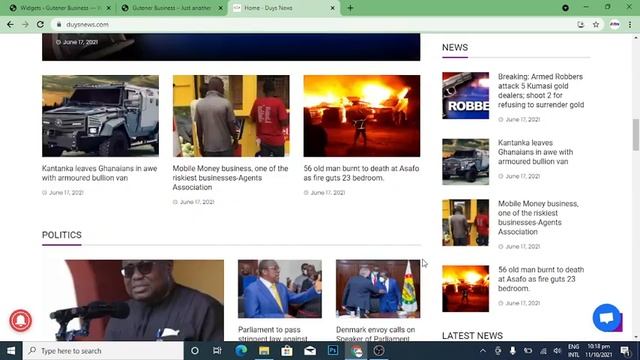The height and width of the screenshot is (360, 640).
Task: Click the bullion van sidebar thumbnail
Action: point(465,162)
